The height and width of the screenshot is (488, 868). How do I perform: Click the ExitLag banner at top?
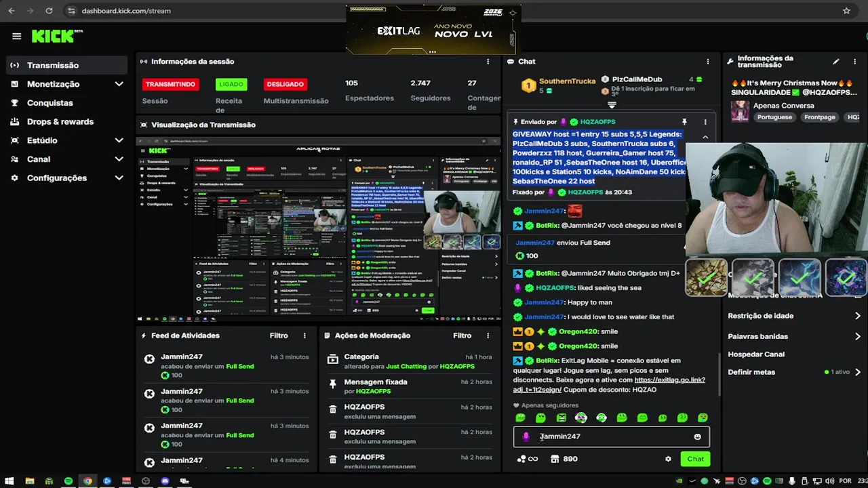(x=433, y=31)
